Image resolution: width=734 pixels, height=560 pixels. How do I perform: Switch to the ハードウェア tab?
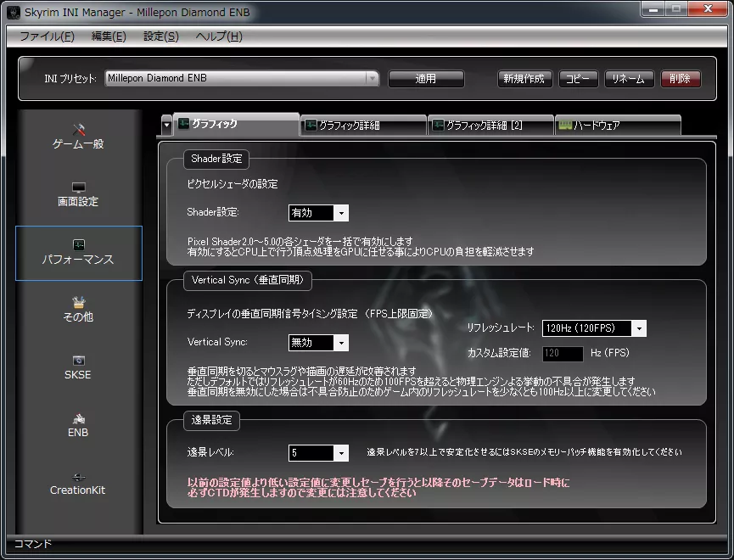618,126
